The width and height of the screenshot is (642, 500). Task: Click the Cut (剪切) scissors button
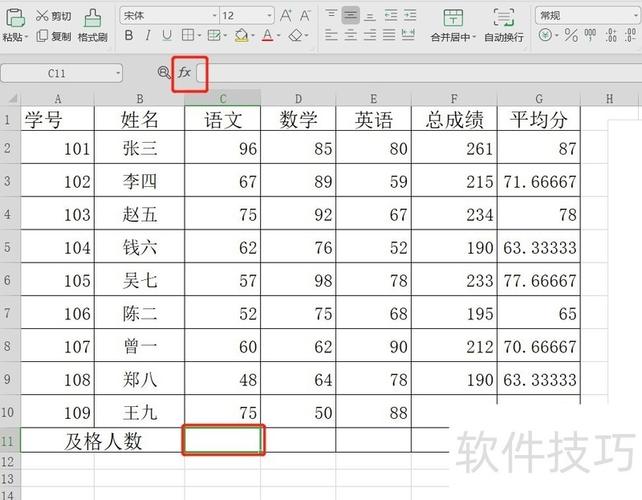[x=53, y=16]
